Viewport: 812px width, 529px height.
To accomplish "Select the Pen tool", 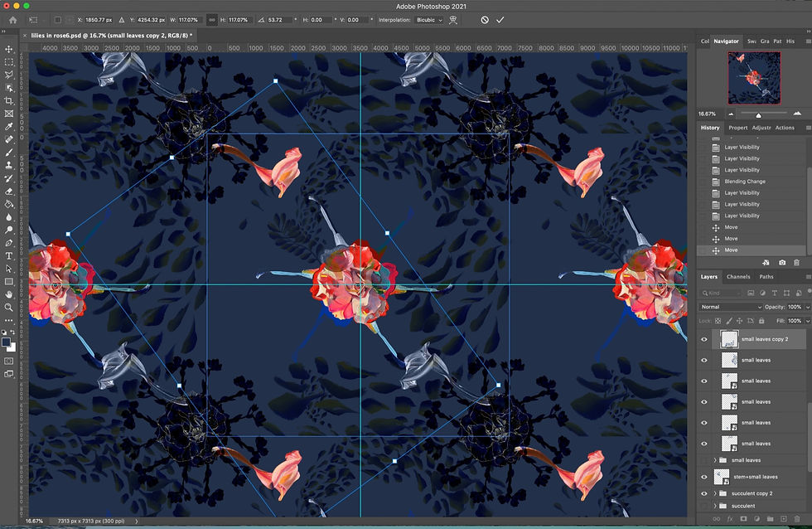I will click(x=9, y=243).
